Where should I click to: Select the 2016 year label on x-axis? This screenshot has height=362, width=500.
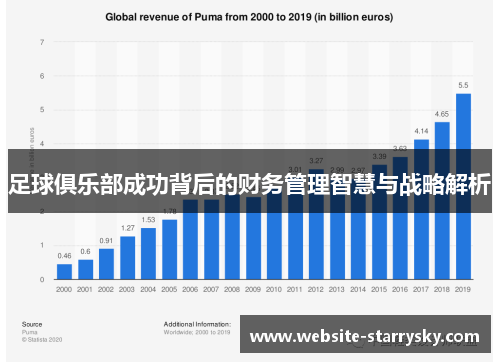click(x=400, y=289)
